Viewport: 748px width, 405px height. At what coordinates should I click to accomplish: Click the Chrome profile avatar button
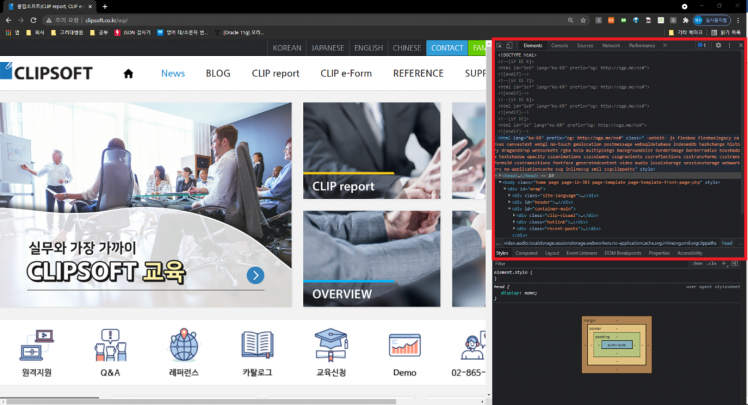click(712, 20)
